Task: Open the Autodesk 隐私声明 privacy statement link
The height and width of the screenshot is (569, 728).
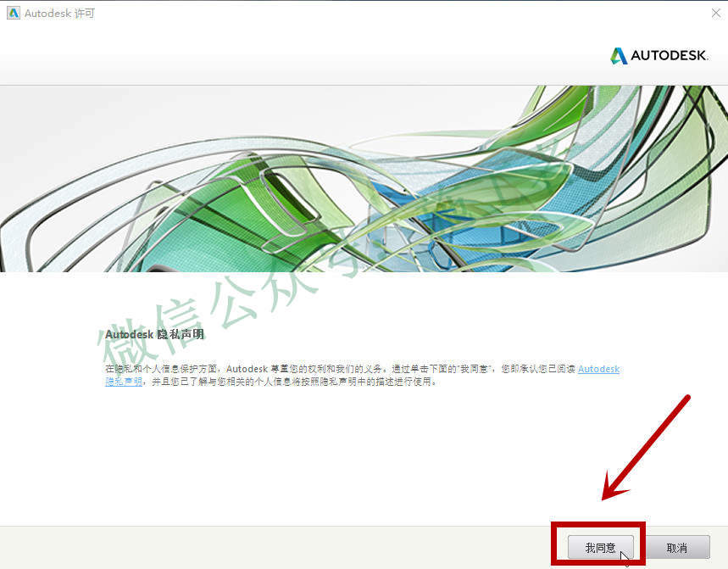Action: pyautogui.click(x=598, y=369)
